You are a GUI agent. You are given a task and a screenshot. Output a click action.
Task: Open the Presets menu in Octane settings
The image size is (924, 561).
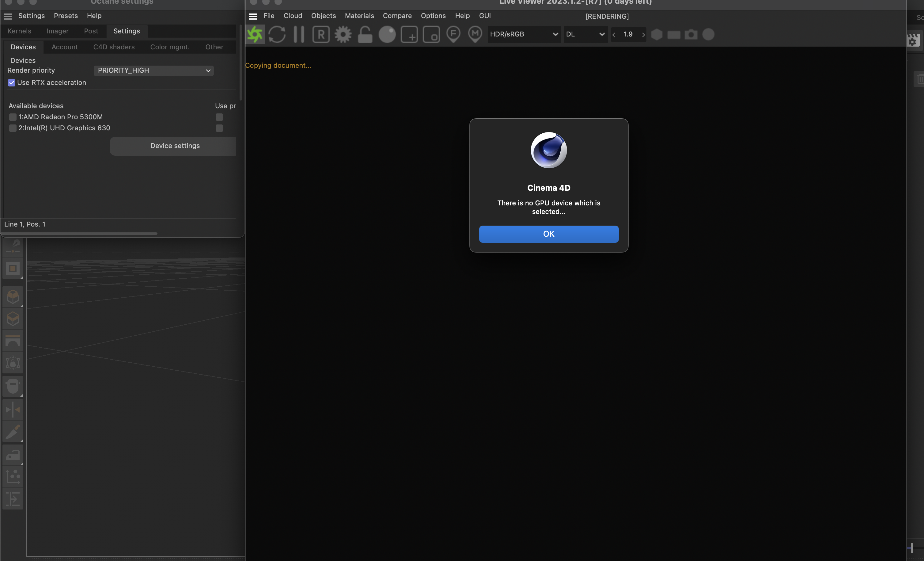tap(66, 16)
